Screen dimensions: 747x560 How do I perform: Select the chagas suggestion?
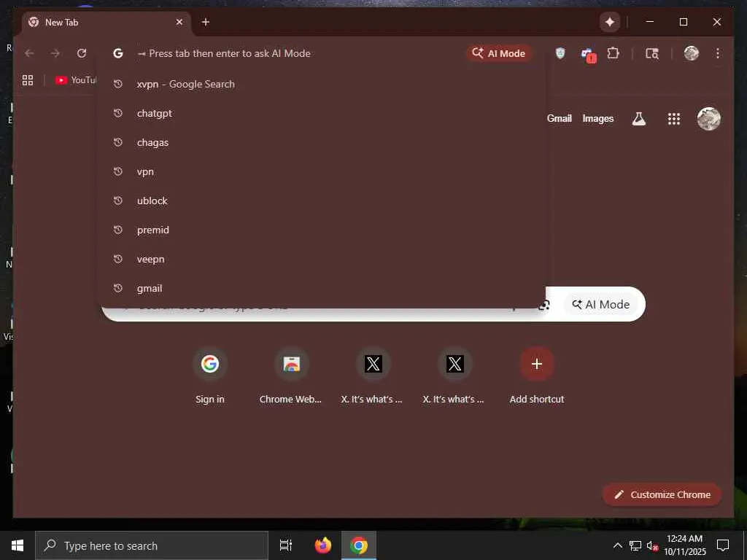322,142
